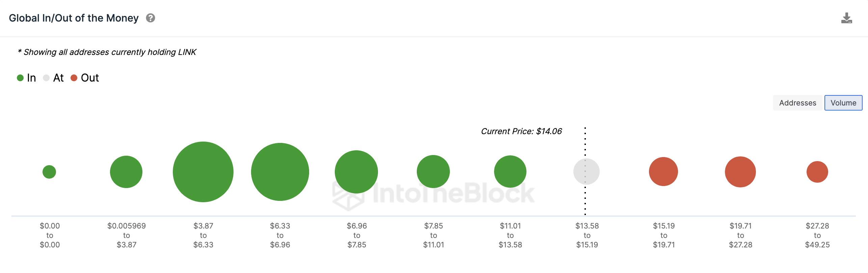Switch to the Addresses tab
The width and height of the screenshot is (868, 273).
pos(797,103)
